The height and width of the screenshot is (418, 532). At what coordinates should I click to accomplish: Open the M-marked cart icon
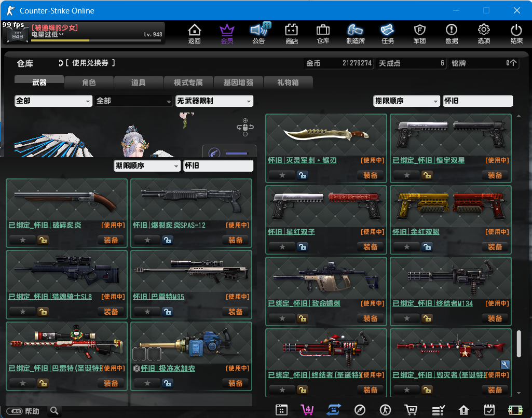point(411,410)
